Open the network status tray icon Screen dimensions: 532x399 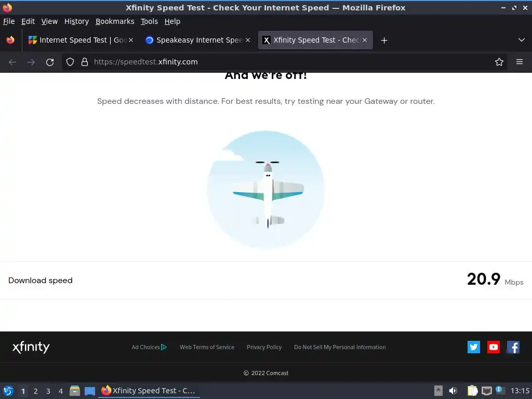486,391
